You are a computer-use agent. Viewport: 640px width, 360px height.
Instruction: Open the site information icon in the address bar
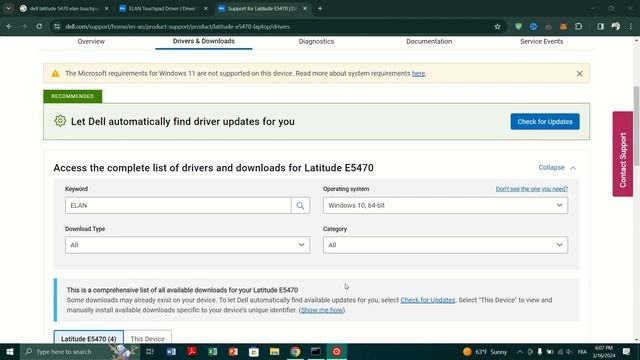(57, 27)
